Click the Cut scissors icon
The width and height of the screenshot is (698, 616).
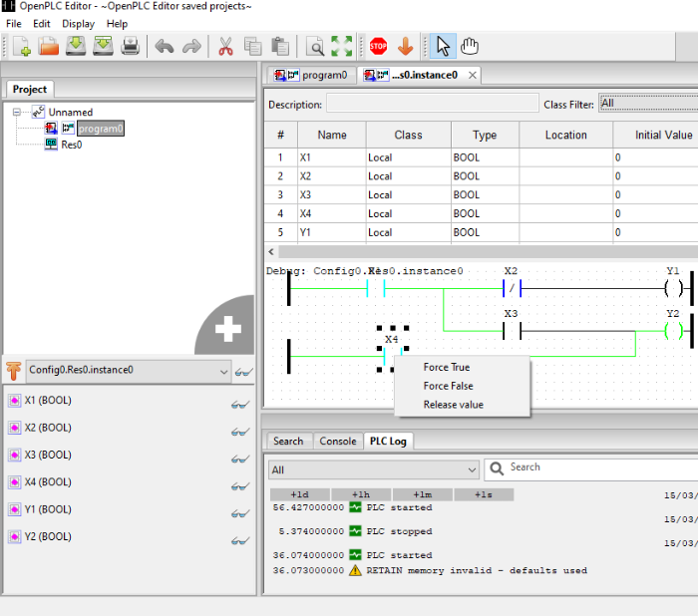(x=225, y=46)
